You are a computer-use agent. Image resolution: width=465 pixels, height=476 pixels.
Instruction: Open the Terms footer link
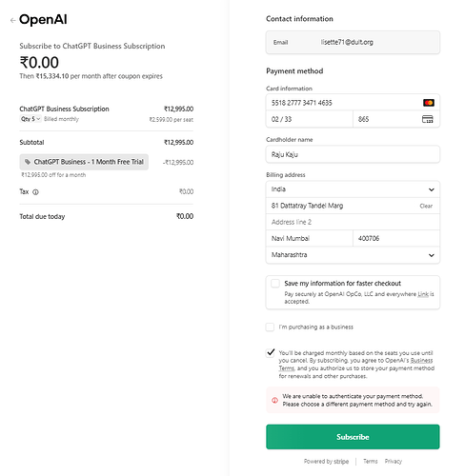click(371, 462)
